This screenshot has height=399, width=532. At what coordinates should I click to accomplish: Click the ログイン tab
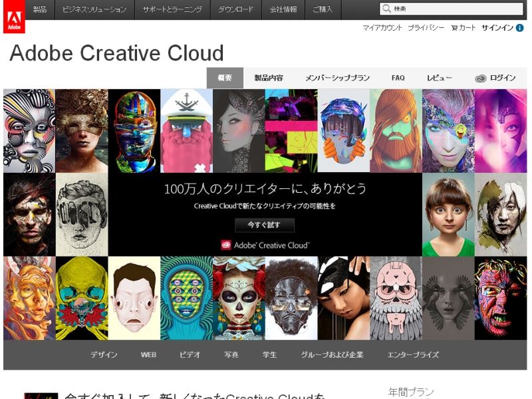(495, 78)
